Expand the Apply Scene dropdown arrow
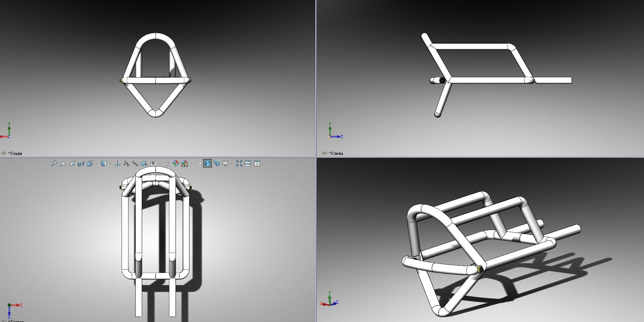This screenshot has height=322, width=644. 191,163
